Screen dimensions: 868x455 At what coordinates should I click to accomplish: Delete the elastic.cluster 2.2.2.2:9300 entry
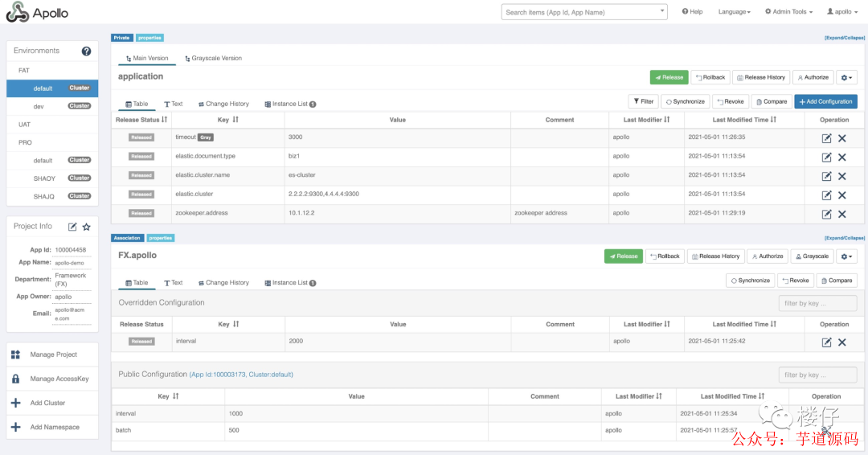point(842,195)
